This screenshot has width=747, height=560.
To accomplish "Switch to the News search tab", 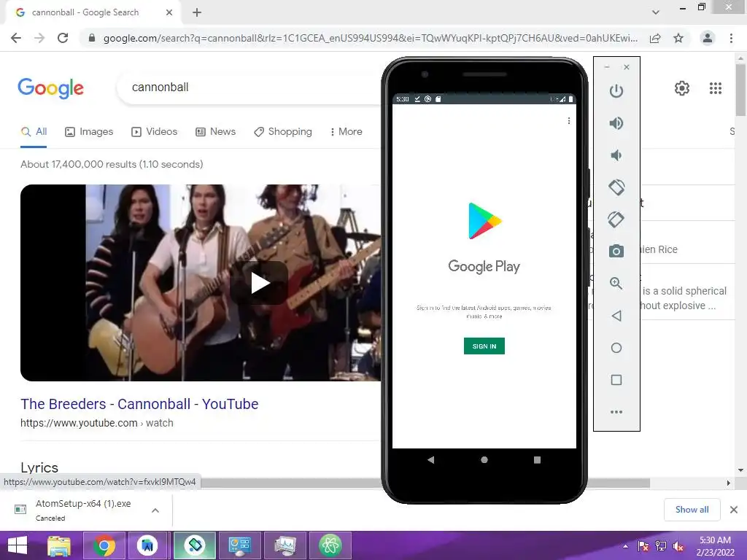I will (216, 131).
